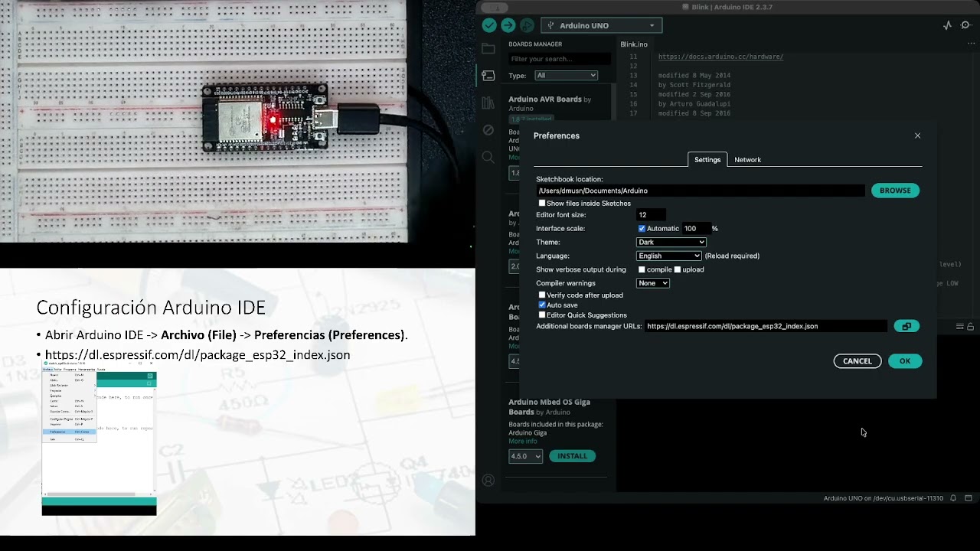
Task: Click the output word wrap lines icon
Action: tap(959, 327)
